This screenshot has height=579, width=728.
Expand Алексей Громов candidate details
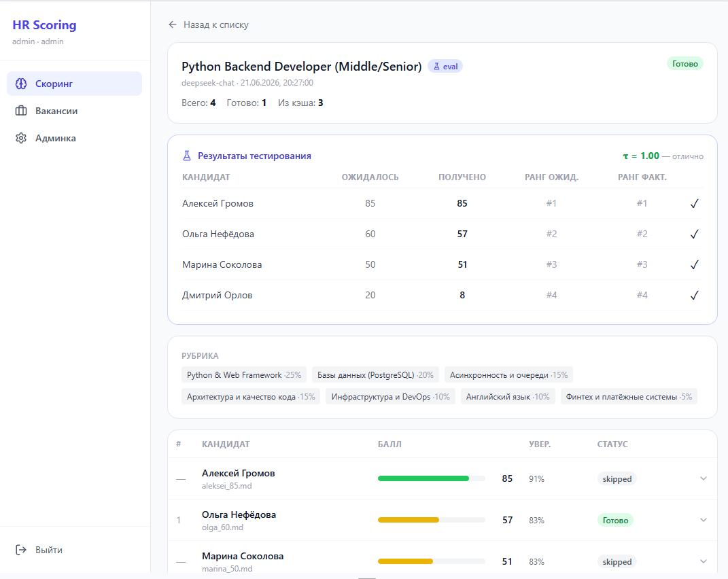click(x=704, y=478)
